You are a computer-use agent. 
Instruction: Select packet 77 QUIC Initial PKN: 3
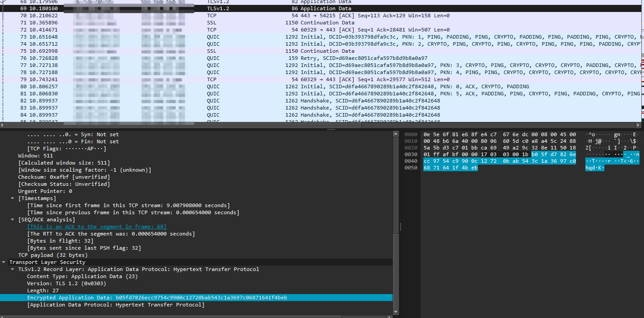point(320,65)
